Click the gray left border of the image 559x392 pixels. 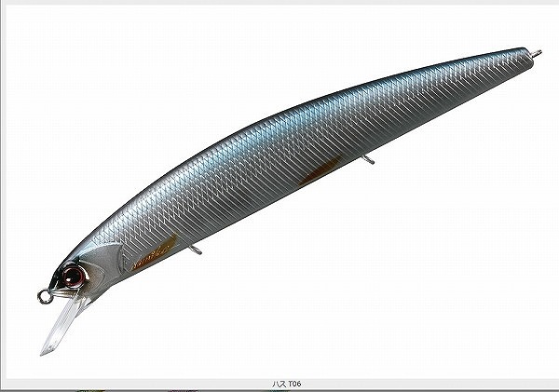tap(3, 186)
